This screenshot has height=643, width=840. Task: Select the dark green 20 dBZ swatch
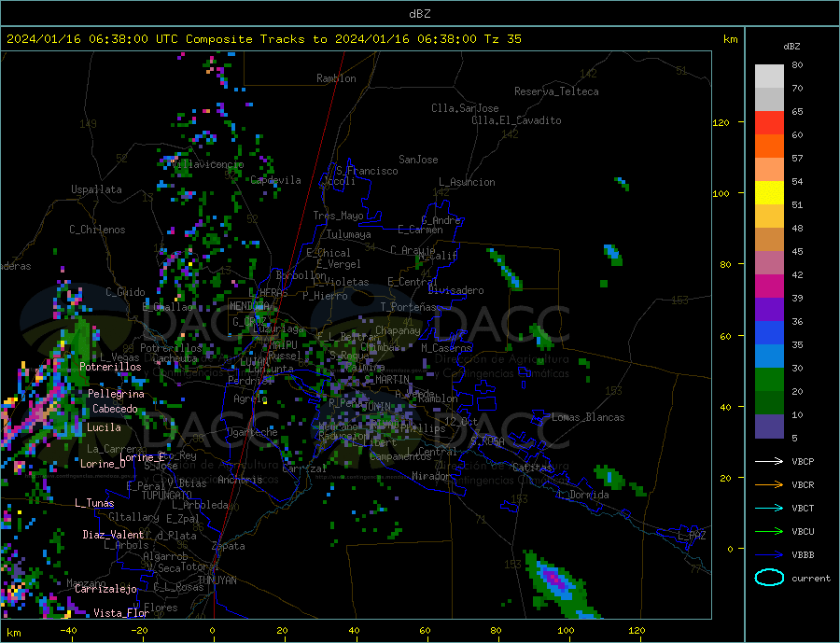point(769,402)
